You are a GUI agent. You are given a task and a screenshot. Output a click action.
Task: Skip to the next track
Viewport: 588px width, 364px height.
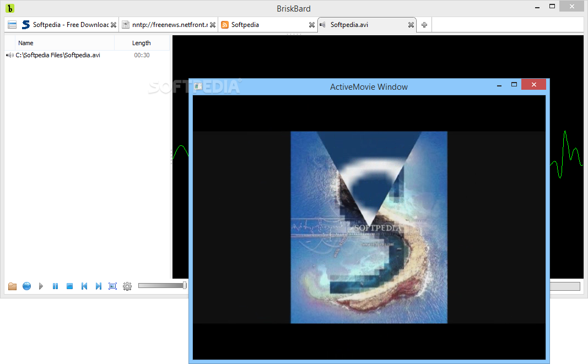tap(98, 286)
